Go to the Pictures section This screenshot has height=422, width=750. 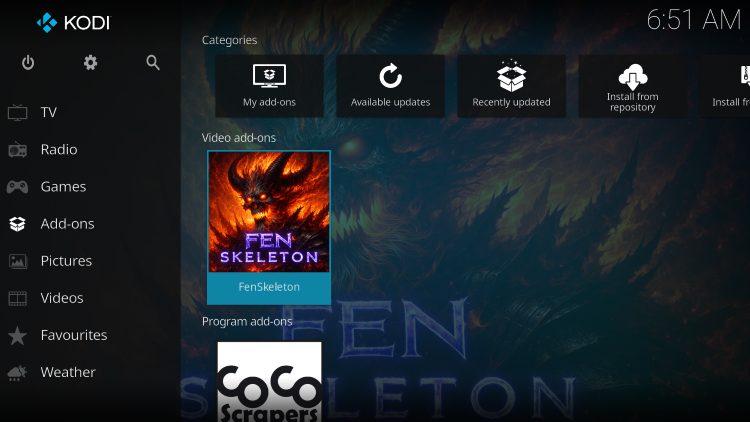(66, 261)
